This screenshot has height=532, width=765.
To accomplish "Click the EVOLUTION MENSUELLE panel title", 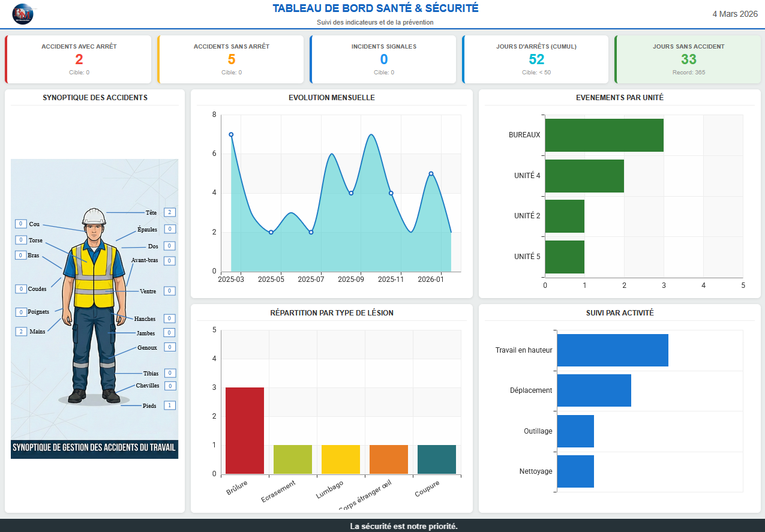I will (332, 98).
